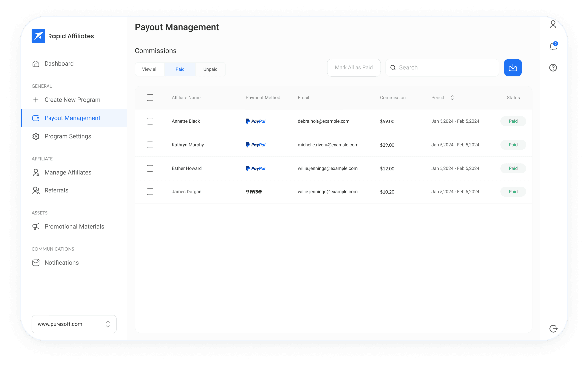The height and width of the screenshot is (365, 588).
Task: Click the logout icon
Action: [553, 329]
